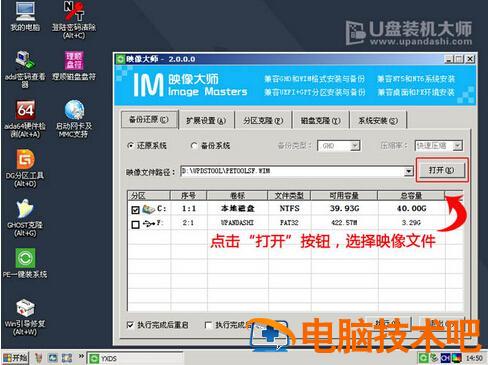Viewport: 488px width, 365px height.
Task: Click the 422.57M free capacity cell
Action: 344,223
